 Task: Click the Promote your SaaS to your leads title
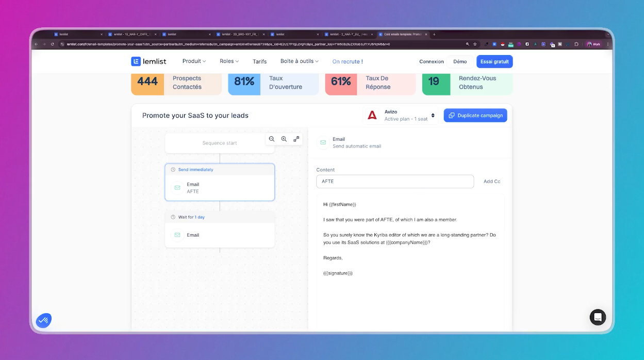point(195,116)
